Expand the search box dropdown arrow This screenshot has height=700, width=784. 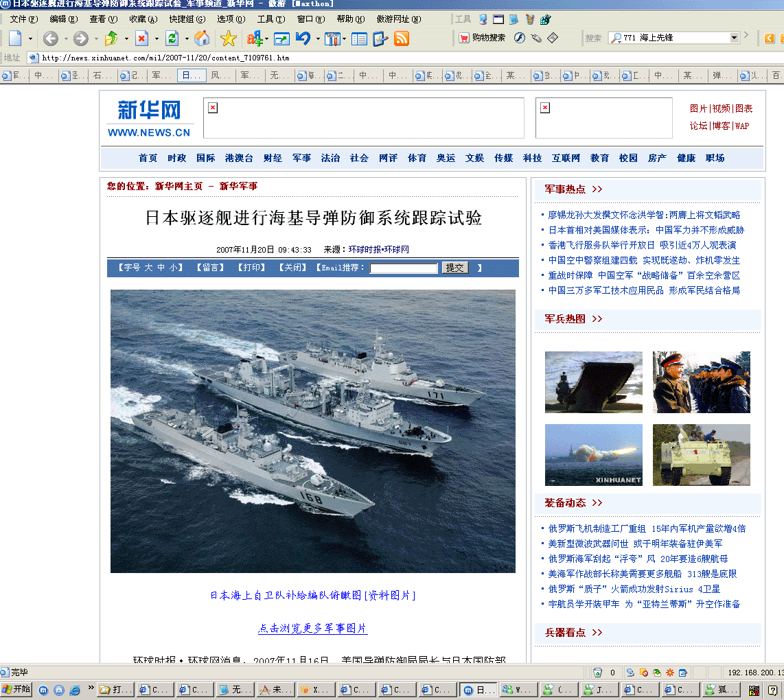pyautogui.click(x=734, y=38)
